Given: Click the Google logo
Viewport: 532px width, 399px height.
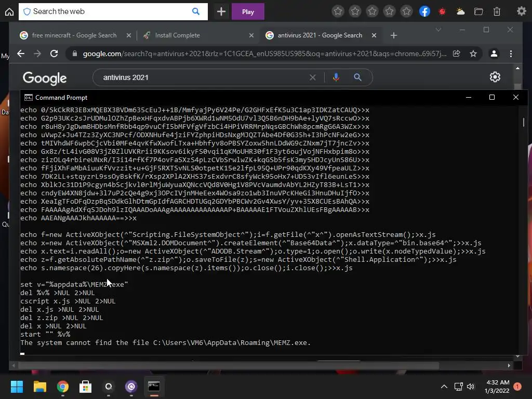Looking at the screenshot, I should click(45, 78).
